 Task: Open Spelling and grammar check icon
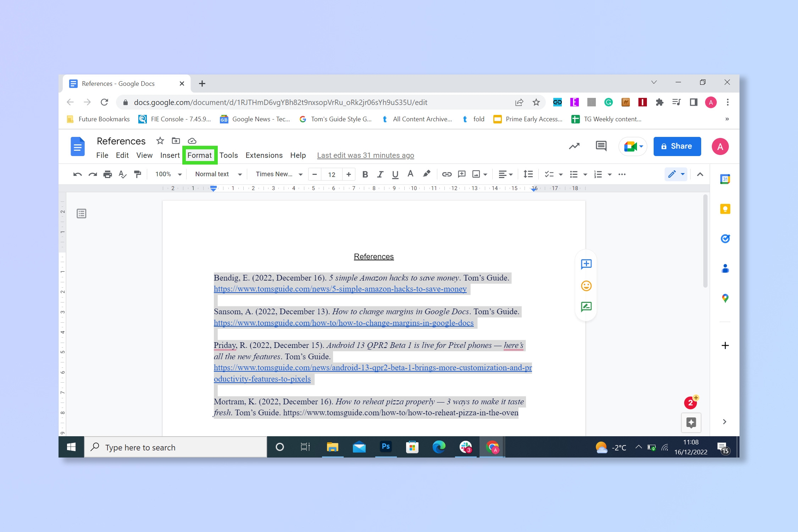pyautogui.click(x=122, y=174)
